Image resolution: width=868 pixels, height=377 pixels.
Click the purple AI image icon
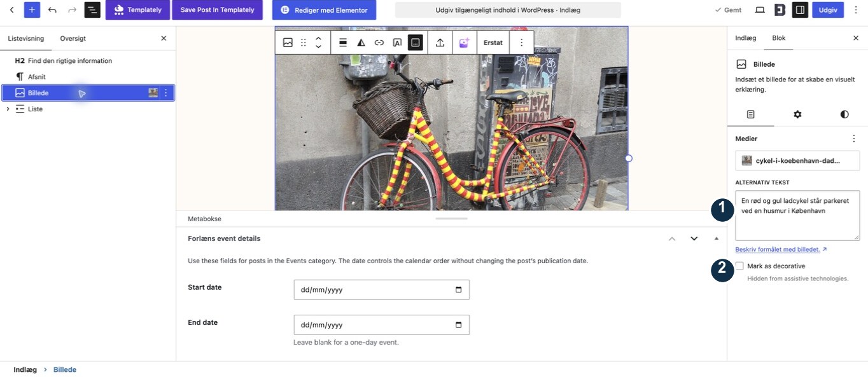(x=464, y=43)
